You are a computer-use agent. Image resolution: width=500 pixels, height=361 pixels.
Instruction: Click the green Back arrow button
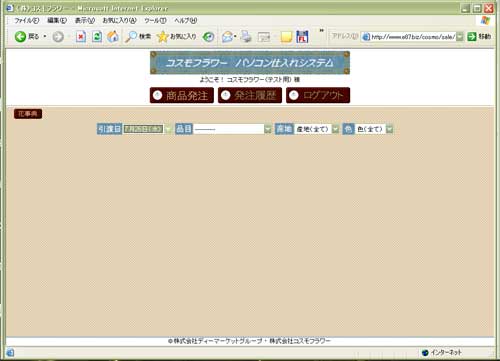[20, 37]
